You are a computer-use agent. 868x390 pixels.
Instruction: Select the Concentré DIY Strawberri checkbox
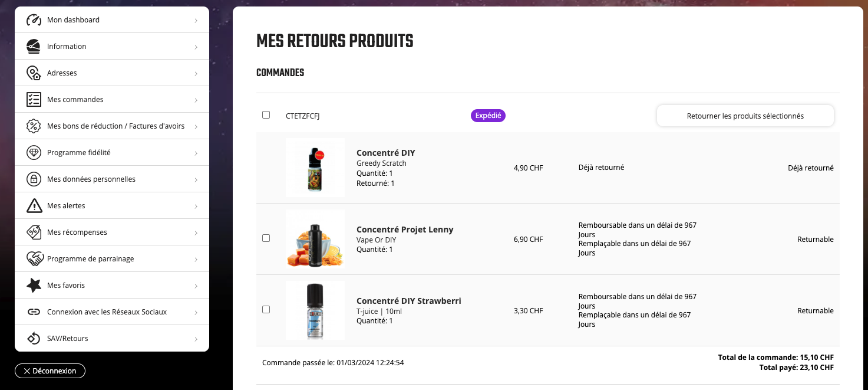(x=266, y=310)
